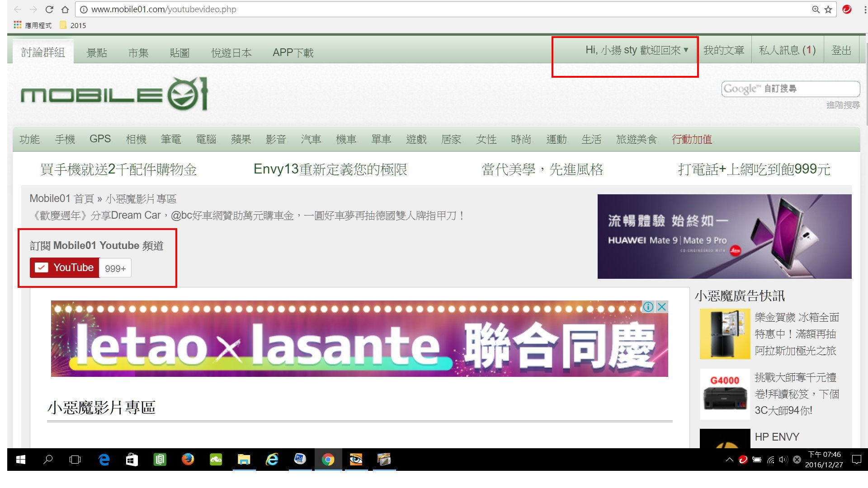Show hidden system tray icons
This screenshot has height=488, width=868.
coord(729,460)
